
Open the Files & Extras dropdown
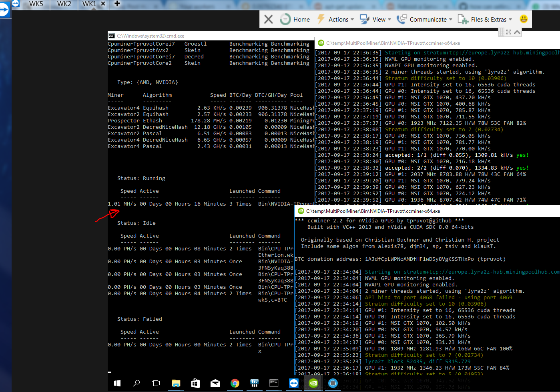pyautogui.click(x=486, y=19)
